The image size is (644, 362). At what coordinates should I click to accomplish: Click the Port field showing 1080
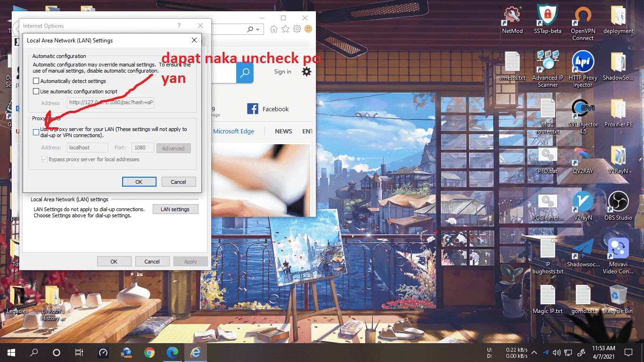tap(142, 148)
